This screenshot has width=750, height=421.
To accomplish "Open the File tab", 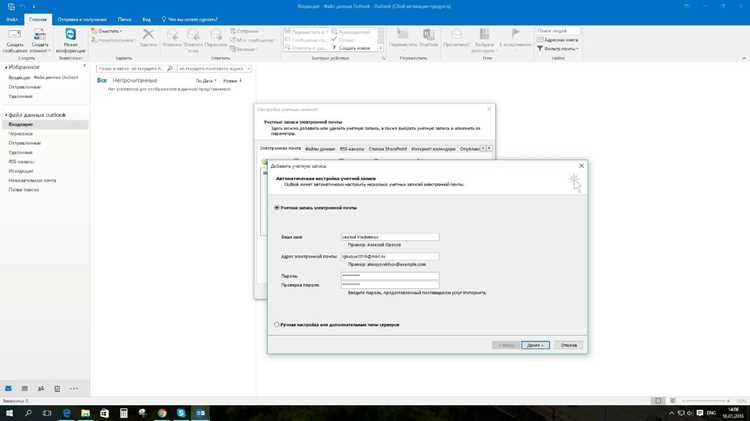I will tap(12, 20).
